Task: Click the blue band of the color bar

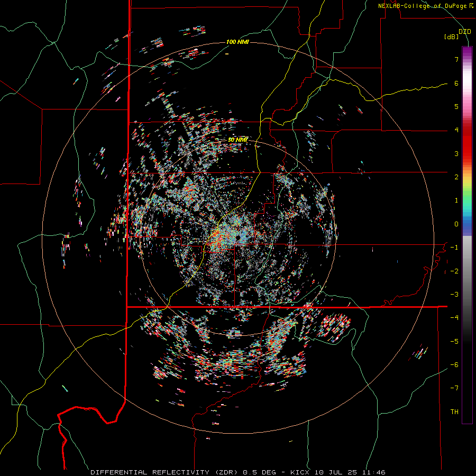Action: pyautogui.click(x=467, y=226)
